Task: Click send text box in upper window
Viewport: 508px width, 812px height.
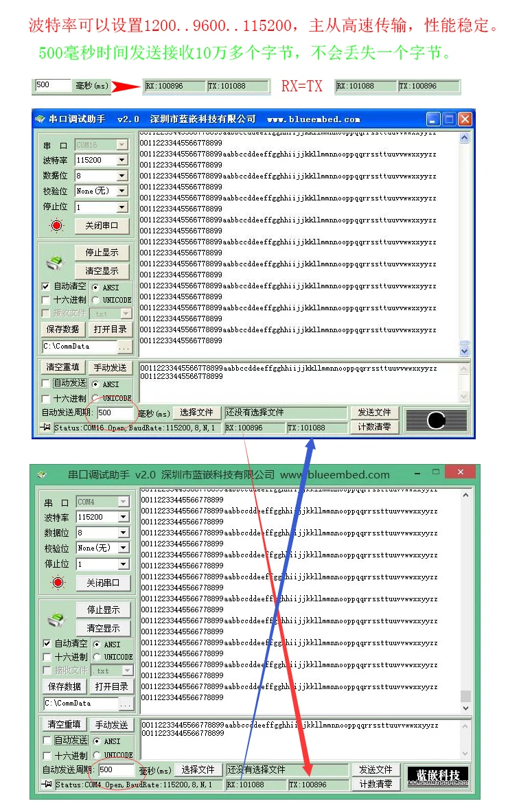Action: pos(299,383)
